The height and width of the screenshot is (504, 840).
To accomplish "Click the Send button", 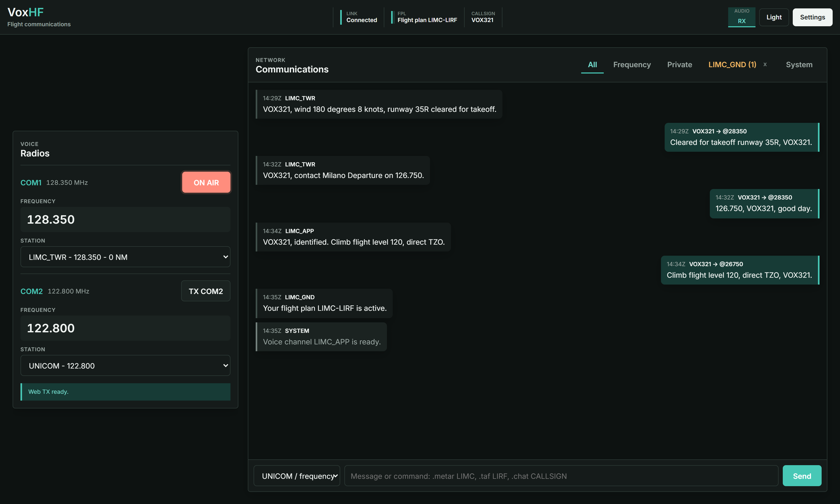I will (x=802, y=476).
